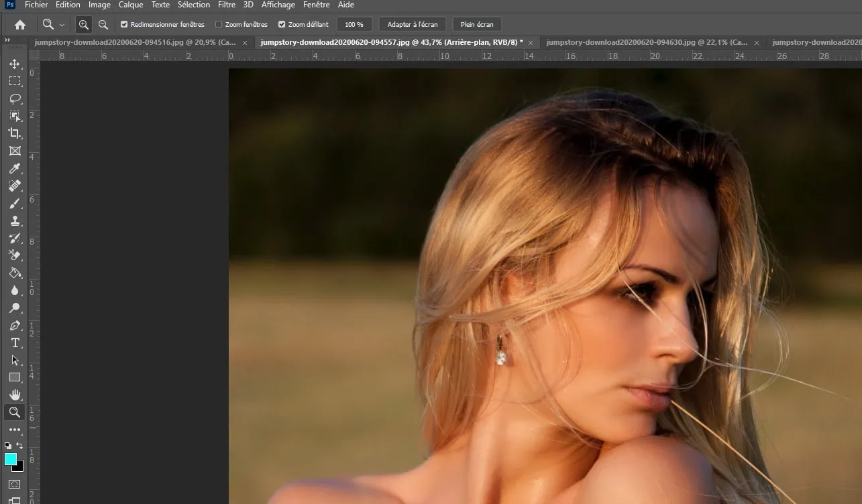Viewport: 862px width, 504px height.
Task: Disable the Zoom défilant checkbox
Action: click(282, 25)
